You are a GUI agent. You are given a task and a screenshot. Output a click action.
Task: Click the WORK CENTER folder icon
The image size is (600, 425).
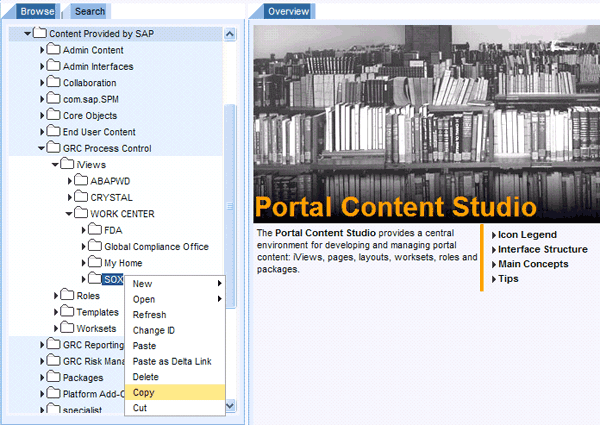pos(81,213)
